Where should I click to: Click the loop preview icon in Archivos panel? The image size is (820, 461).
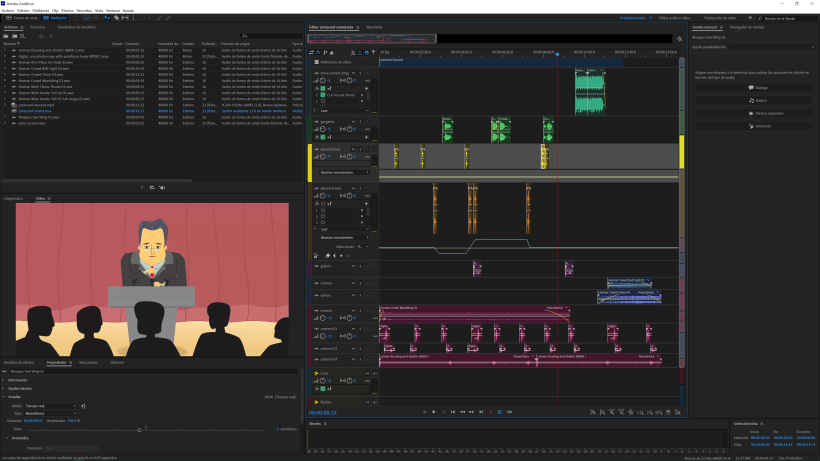[x=152, y=187]
